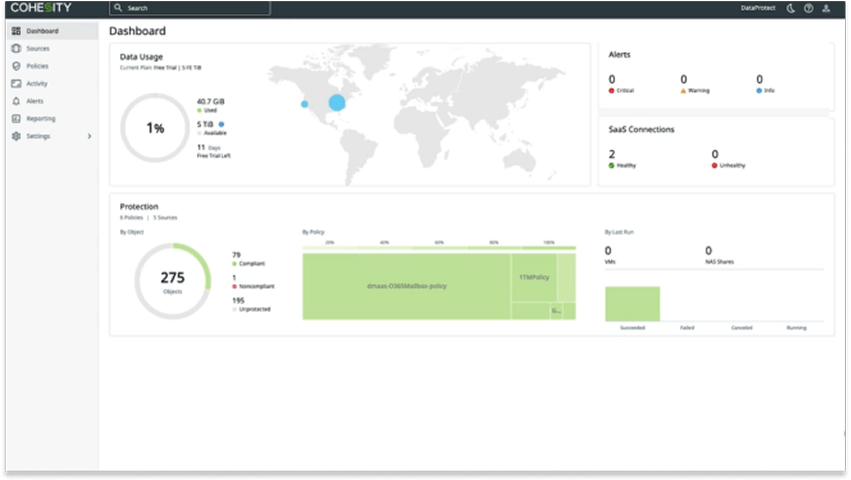View the Warning alerts count

click(x=684, y=79)
